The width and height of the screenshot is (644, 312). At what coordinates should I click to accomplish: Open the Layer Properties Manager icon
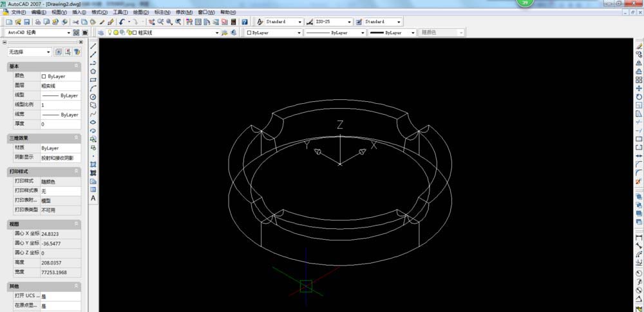[x=100, y=32]
